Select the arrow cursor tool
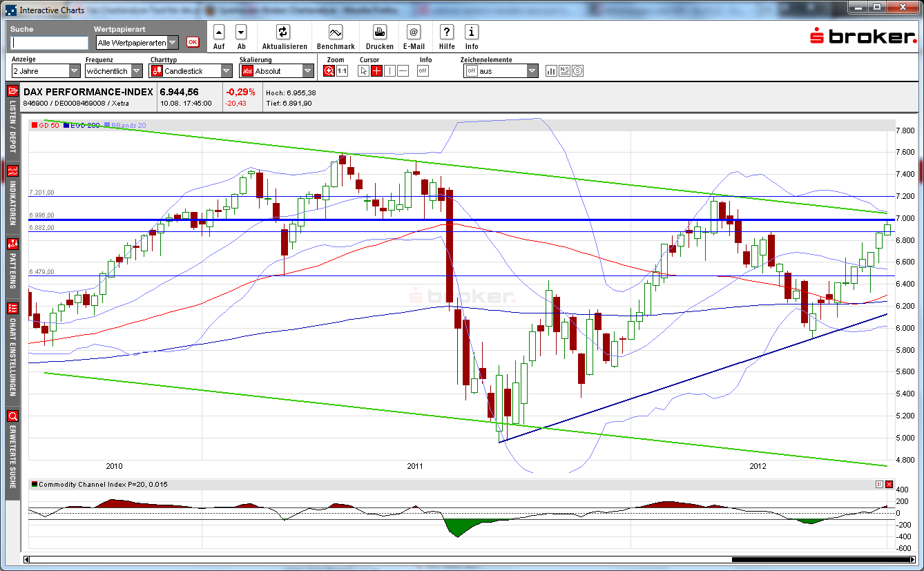The image size is (924, 571). click(x=363, y=70)
